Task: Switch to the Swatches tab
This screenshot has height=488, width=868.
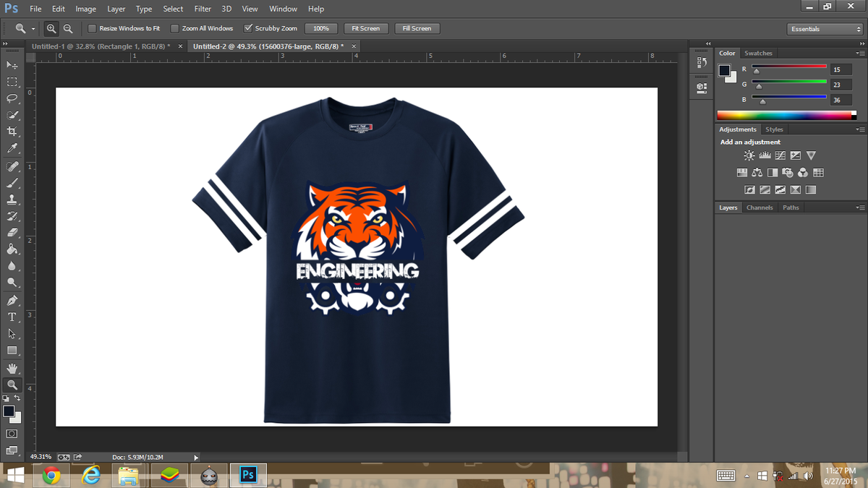Action: tap(758, 53)
